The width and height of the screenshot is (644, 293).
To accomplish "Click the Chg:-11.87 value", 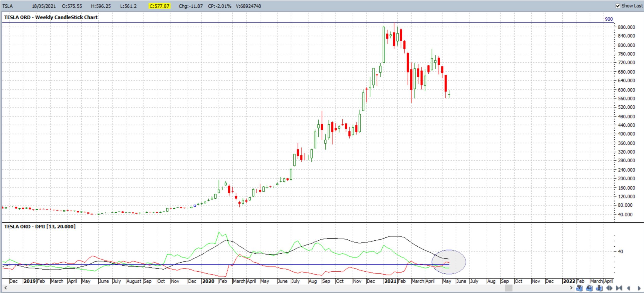I will [191, 6].
